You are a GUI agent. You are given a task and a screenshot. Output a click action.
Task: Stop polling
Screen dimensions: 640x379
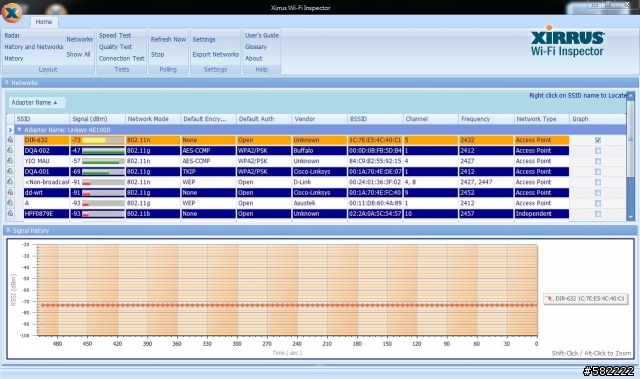click(157, 54)
